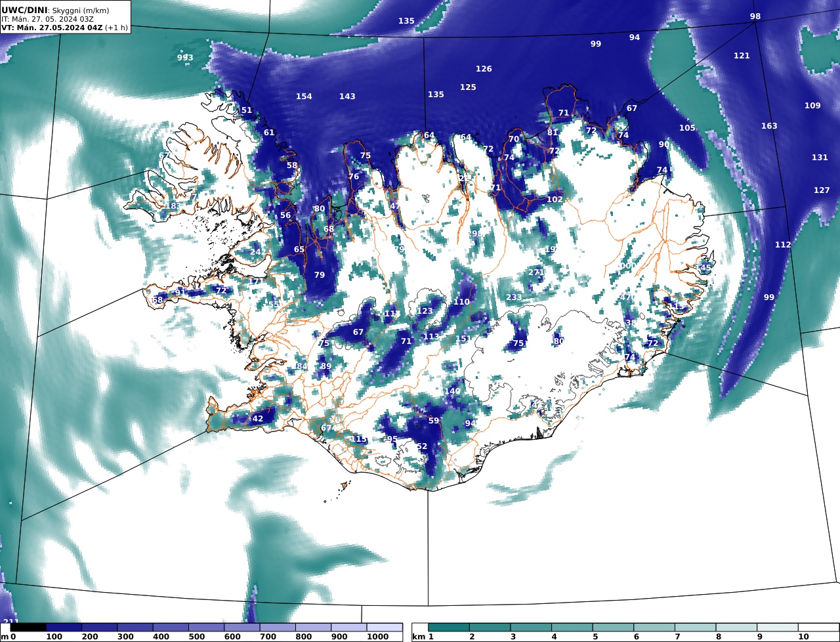
Task: Click the highland value 233
Action: click(x=514, y=297)
